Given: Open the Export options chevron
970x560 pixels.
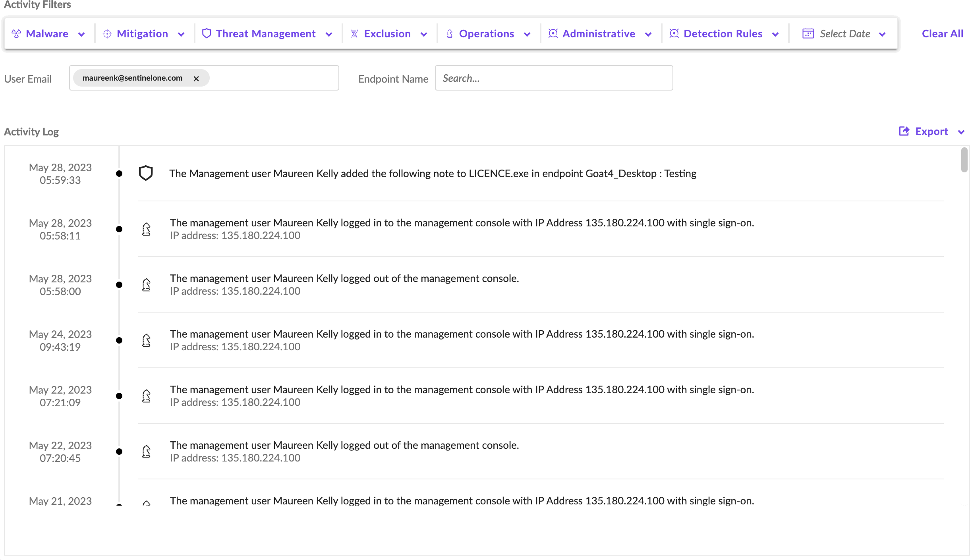Looking at the screenshot, I should (x=961, y=132).
